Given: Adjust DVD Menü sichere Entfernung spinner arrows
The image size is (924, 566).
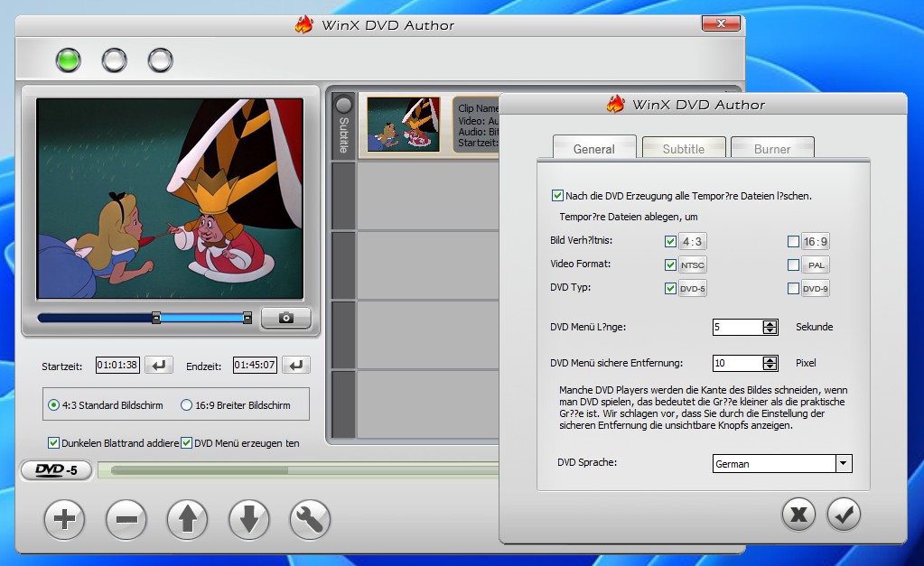Looking at the screenshot, I should pyautogui.click(x=770, y=364).
